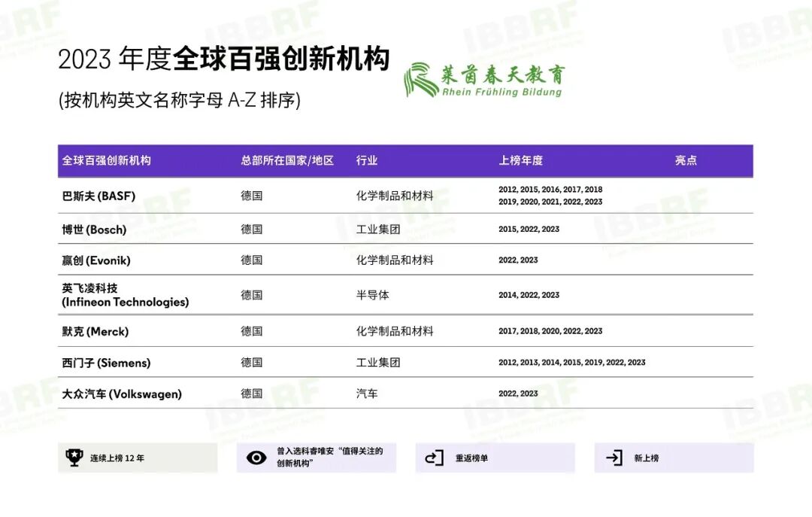Screen dimensions: 812x517
Task: Select the 重返榜单 legend label
Action: (x=471, y=458)
